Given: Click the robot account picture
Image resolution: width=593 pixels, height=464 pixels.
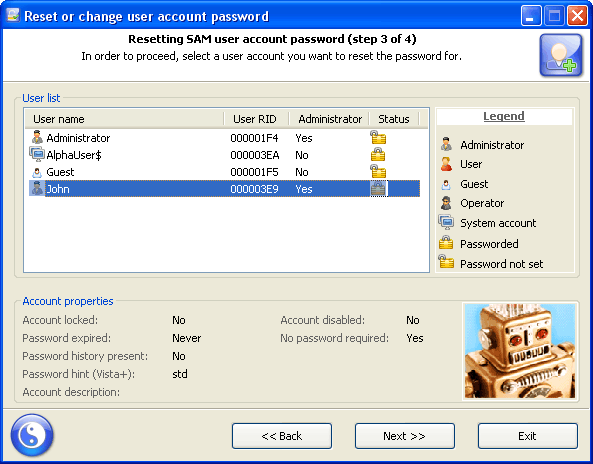Looking at the screenshot, I should click(520, 351).
